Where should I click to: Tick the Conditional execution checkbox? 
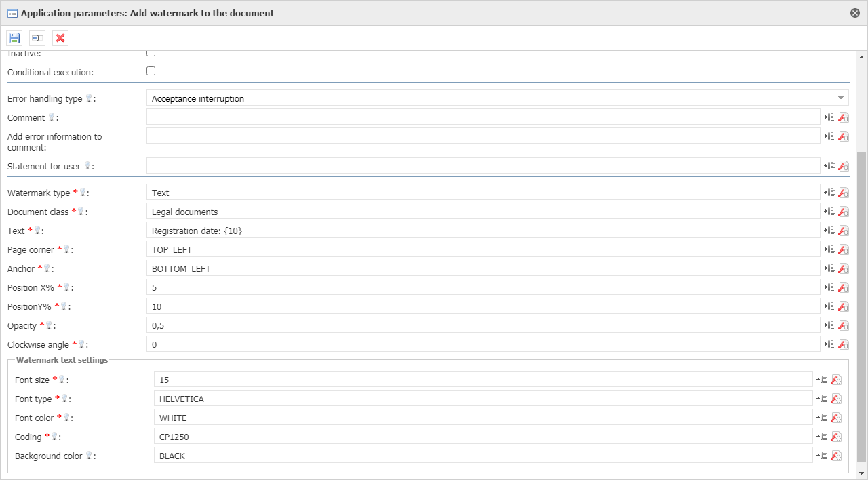pyautogui.click(x=151, y=71)
